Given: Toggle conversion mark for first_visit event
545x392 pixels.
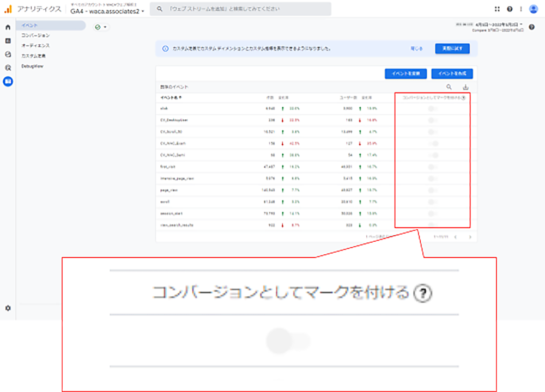Looking at the screenshot, I should [x=432, y=167].
